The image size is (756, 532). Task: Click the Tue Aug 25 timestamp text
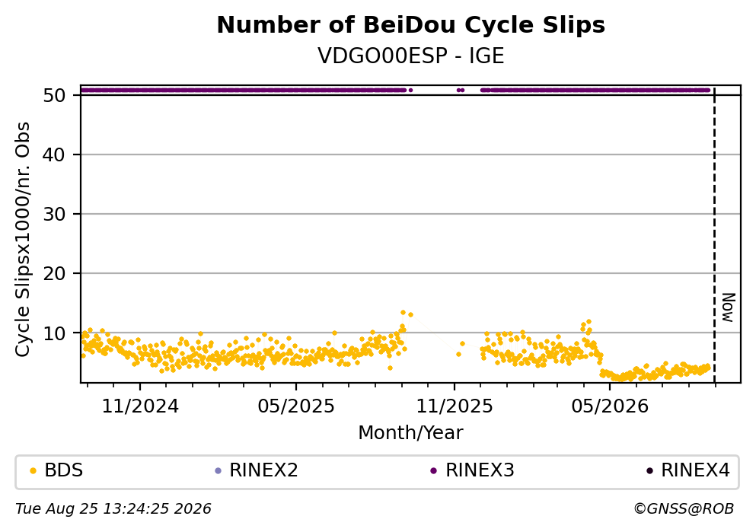[x=113, y=509]
